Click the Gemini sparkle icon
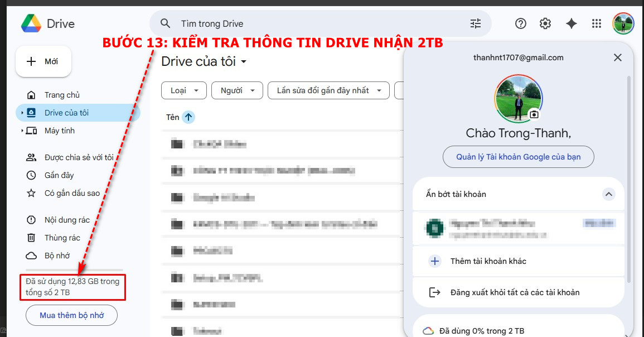The width and height of the screenshot is (644, 337). click(571, 23)
